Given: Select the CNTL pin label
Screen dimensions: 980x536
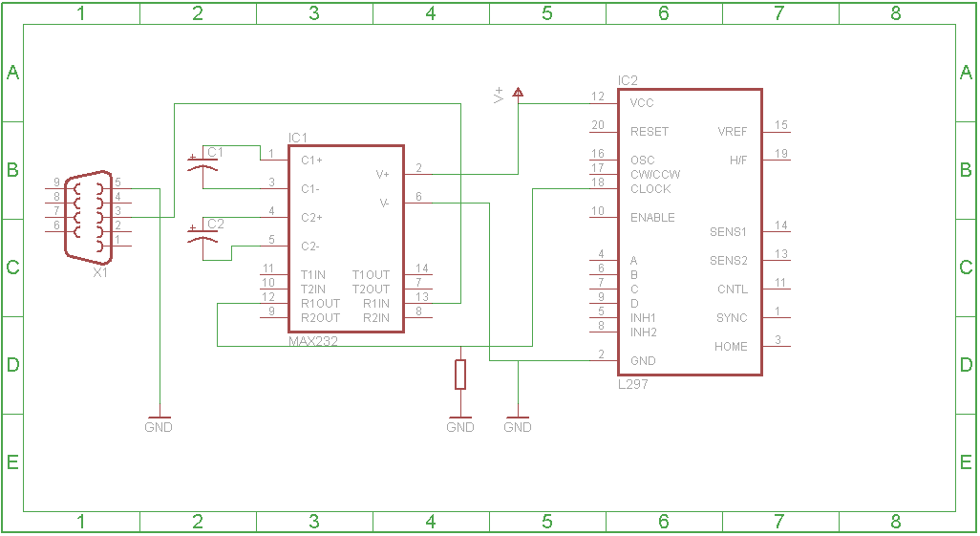Looking at the screenshot, I should click(732, 289).
